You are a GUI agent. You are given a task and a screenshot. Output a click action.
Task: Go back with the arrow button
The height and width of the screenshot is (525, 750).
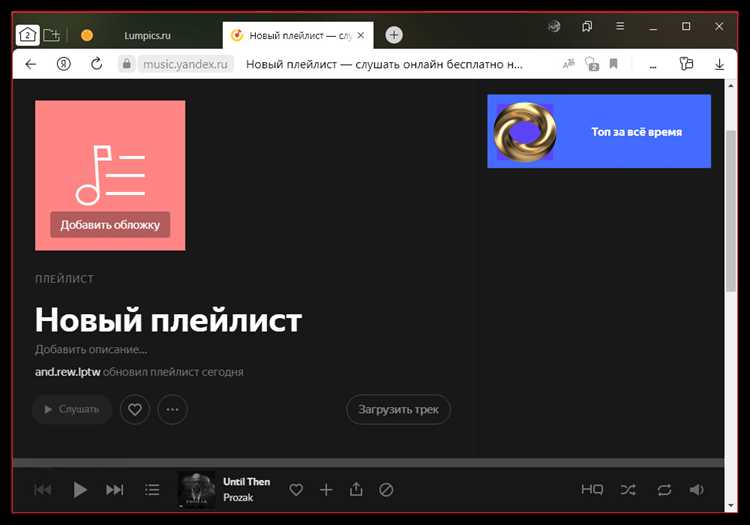(x=31, y=64)
